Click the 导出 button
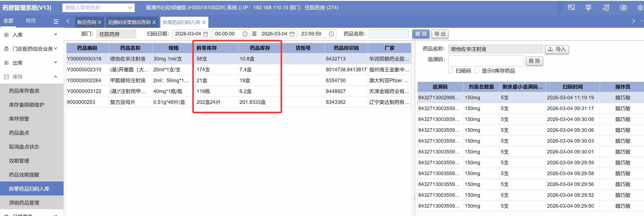The height and width of the screenshot is (216, 644). [440, 34]
